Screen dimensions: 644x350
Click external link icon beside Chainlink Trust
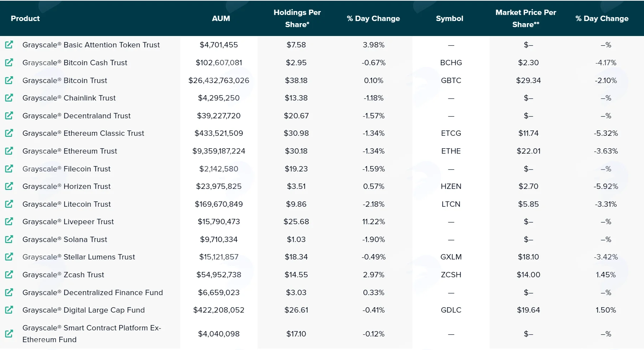tap(9, 98)
